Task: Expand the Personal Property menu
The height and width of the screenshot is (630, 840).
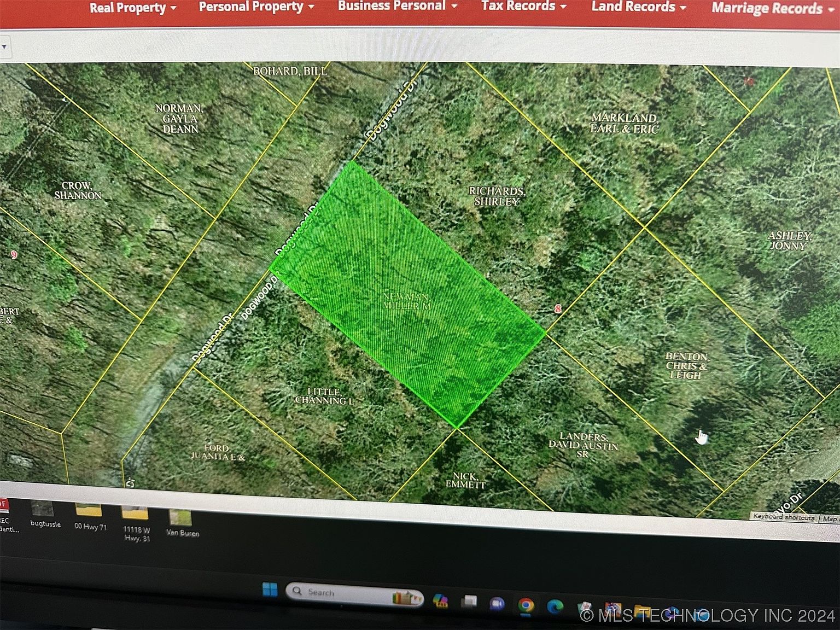Action: pyautogui.click(x=256, y=7)
